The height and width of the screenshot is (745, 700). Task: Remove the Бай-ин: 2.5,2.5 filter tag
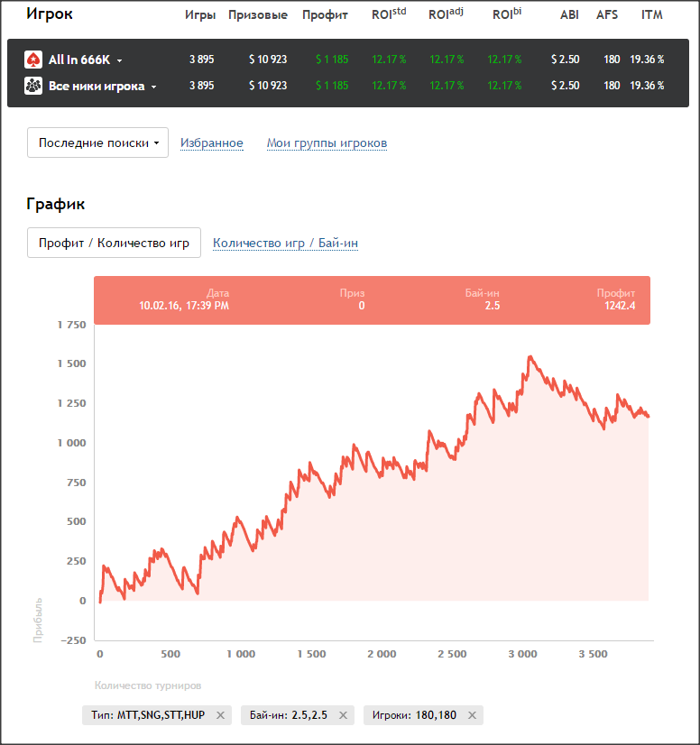[x=343, y=715]
